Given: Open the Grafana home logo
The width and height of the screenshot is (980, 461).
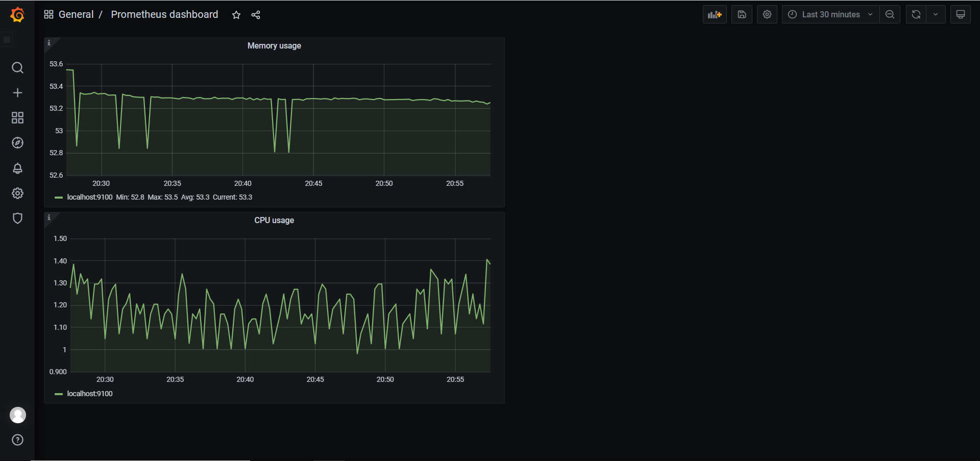Looking at the screenshot, I should [x=17, y=15].
